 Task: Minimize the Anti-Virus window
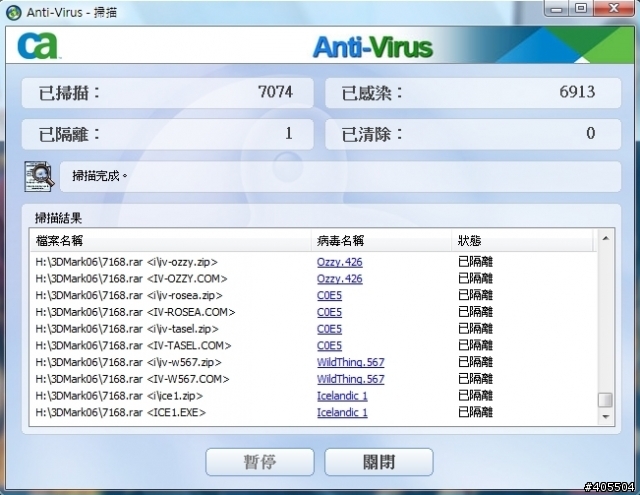(x=556, y=9)
